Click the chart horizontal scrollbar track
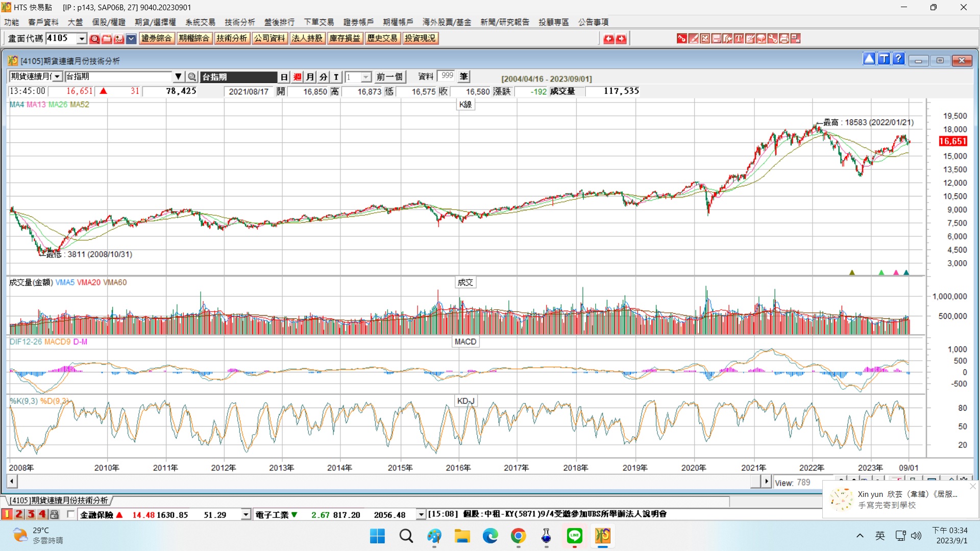The height and width of the screenshot is (551, 980). (383, 481)
